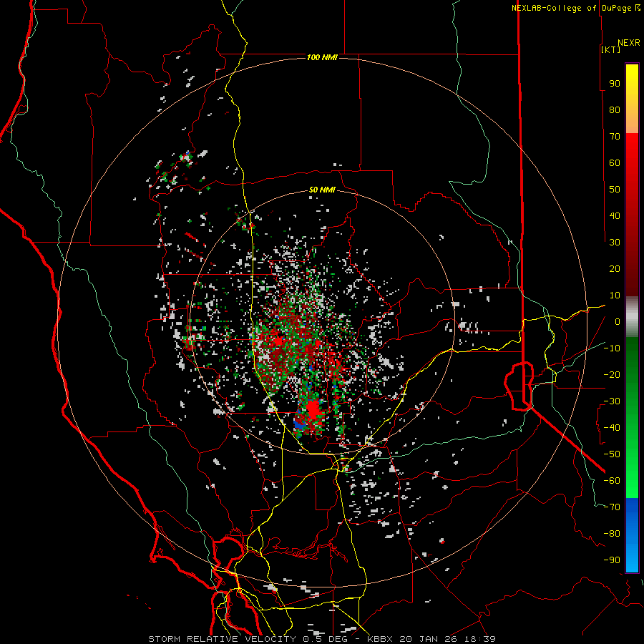Click the -40 value on the velocity scale
The width and height of the screenshot is (644, 644).
point(612,428)
